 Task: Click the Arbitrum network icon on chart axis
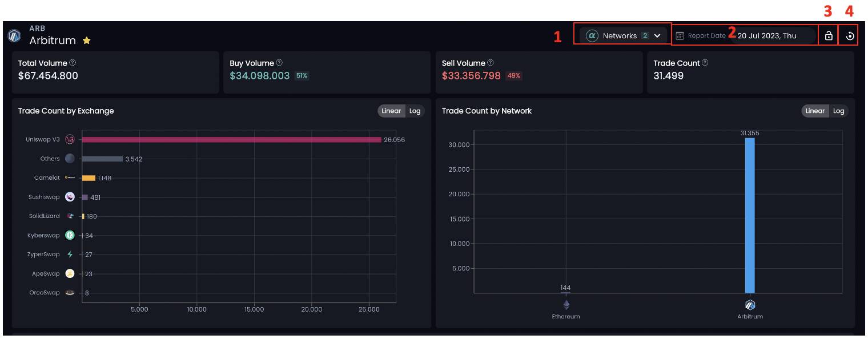(750, 305)
